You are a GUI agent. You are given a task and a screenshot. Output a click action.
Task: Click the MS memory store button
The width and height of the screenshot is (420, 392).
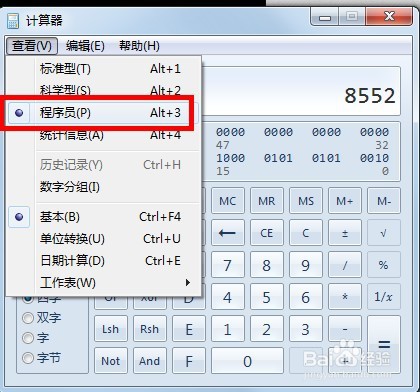[x=306, y=201]
